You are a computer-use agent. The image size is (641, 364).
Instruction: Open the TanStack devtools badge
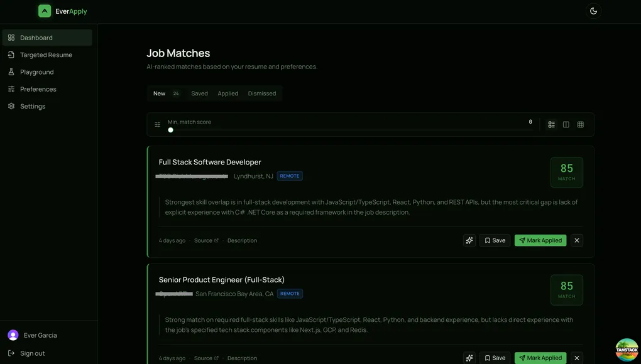click(627, 350)
